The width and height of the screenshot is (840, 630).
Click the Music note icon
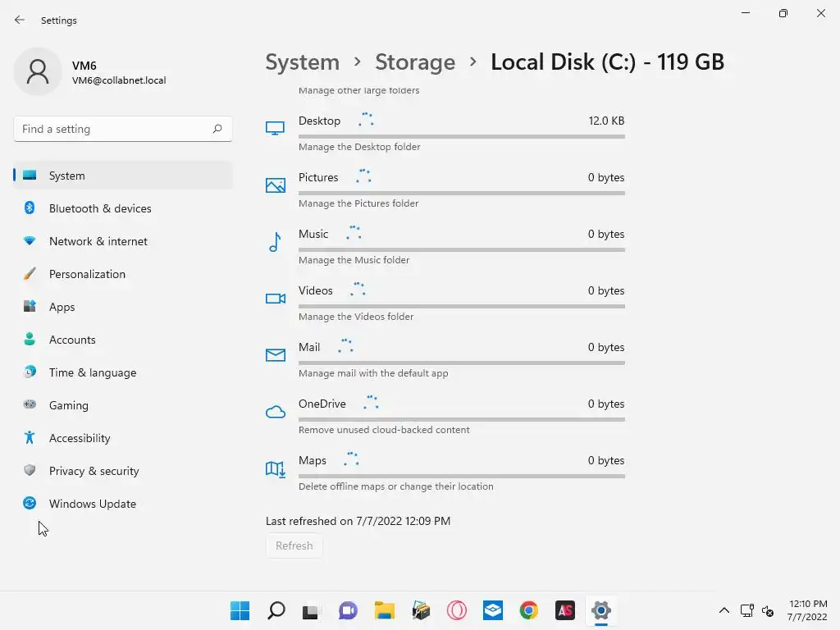pyautogui.click(x=275, y=242)
